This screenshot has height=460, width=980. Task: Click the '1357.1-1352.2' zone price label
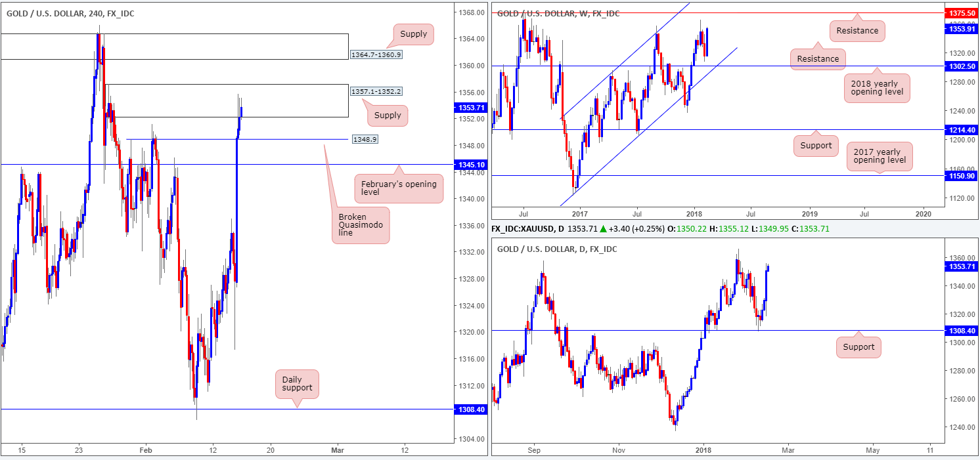click(x=376, y=91)
